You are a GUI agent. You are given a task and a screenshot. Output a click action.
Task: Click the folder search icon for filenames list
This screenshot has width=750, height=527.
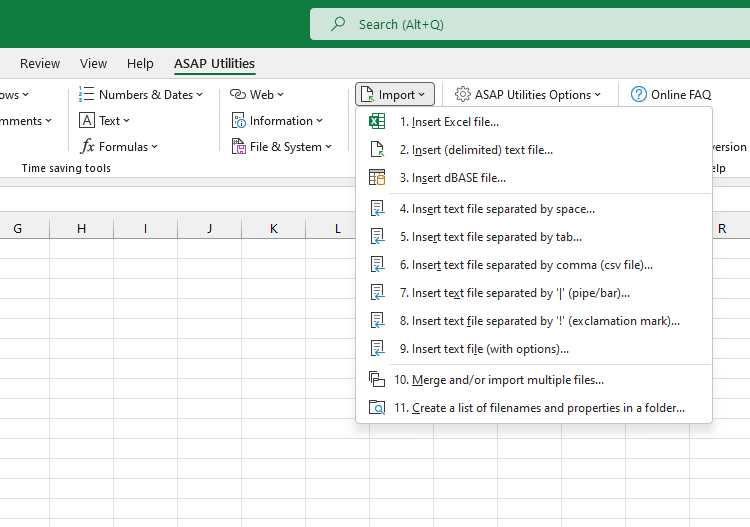click(x=377, y=407)
